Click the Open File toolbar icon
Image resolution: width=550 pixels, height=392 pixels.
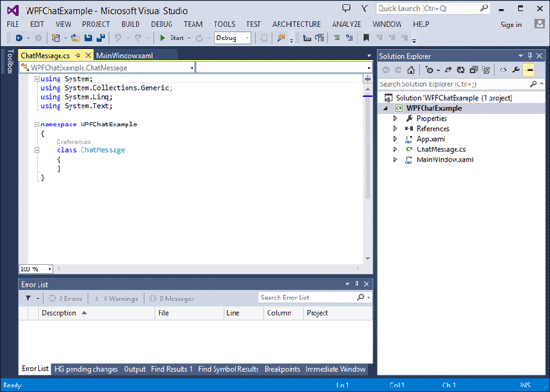[x=75, y=38]
